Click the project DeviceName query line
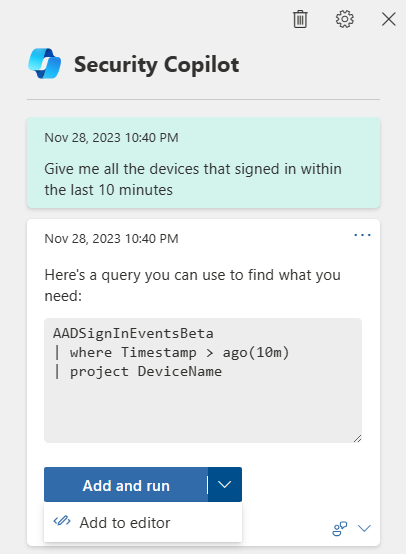Screen dimensions: 406x554 tap(137, 371)
